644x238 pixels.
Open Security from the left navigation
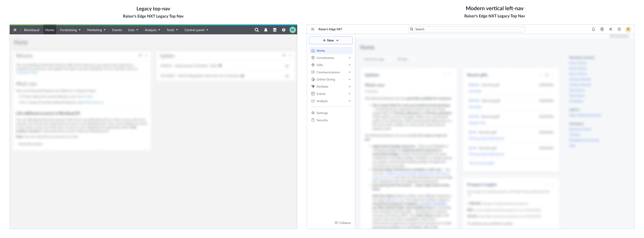coord(322,120)
